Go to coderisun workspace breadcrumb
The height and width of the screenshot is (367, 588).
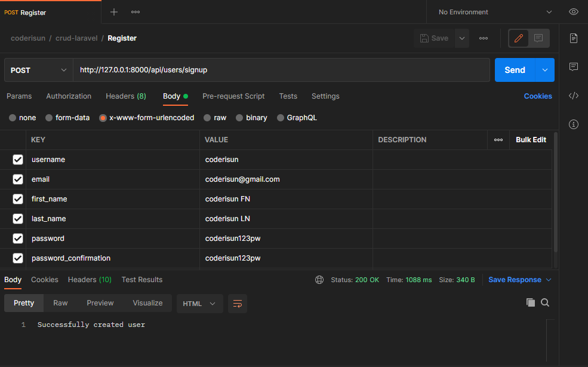tap(28, 38)
